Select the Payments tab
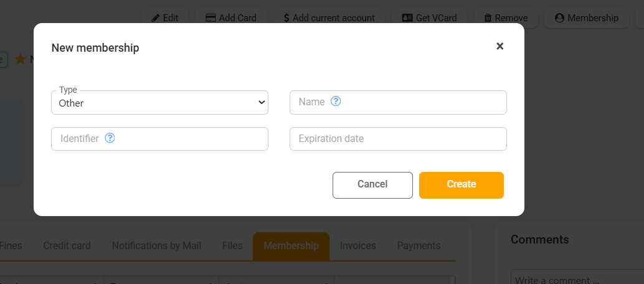644x284 pixels. (419, 246)
